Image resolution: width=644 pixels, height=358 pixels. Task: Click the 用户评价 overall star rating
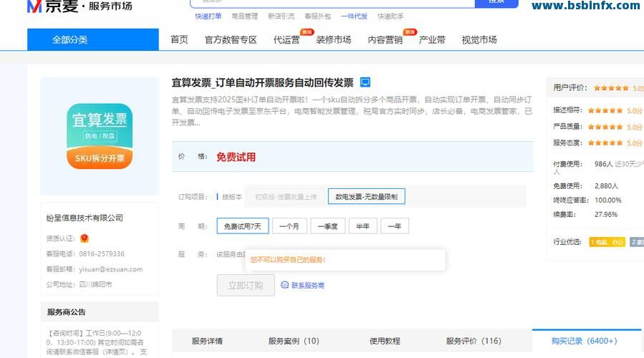coord(611,88)
